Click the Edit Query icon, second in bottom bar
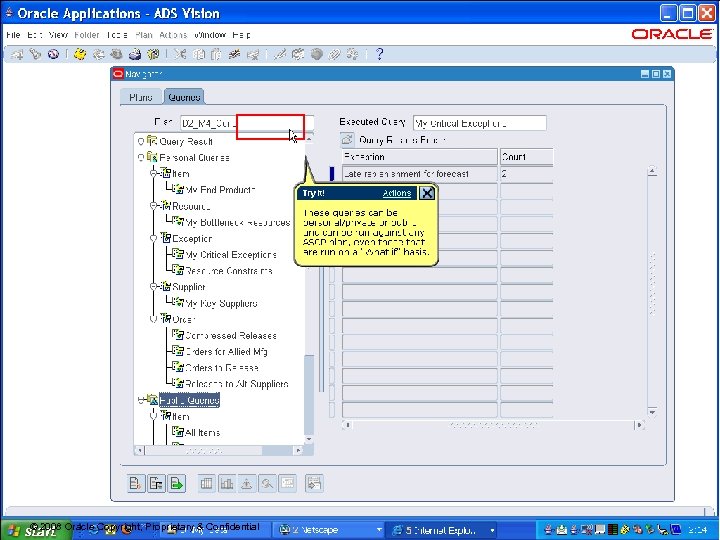720x540 pixels. click(156, 483)
